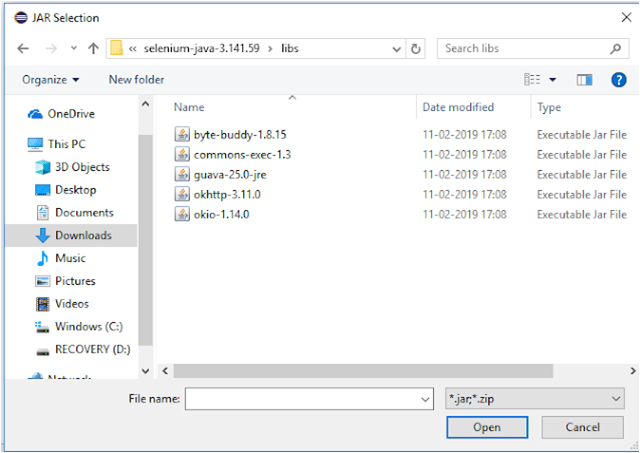Refresh the libs folder view
The height and width of the screenshot is (453, 640).
(x=416, y=48)
